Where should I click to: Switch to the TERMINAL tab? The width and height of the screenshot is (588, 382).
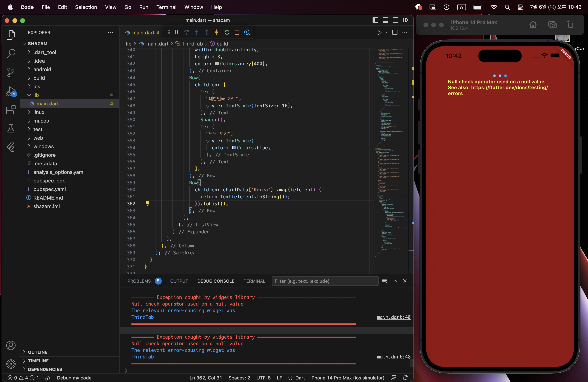click(x=255, y=281)
